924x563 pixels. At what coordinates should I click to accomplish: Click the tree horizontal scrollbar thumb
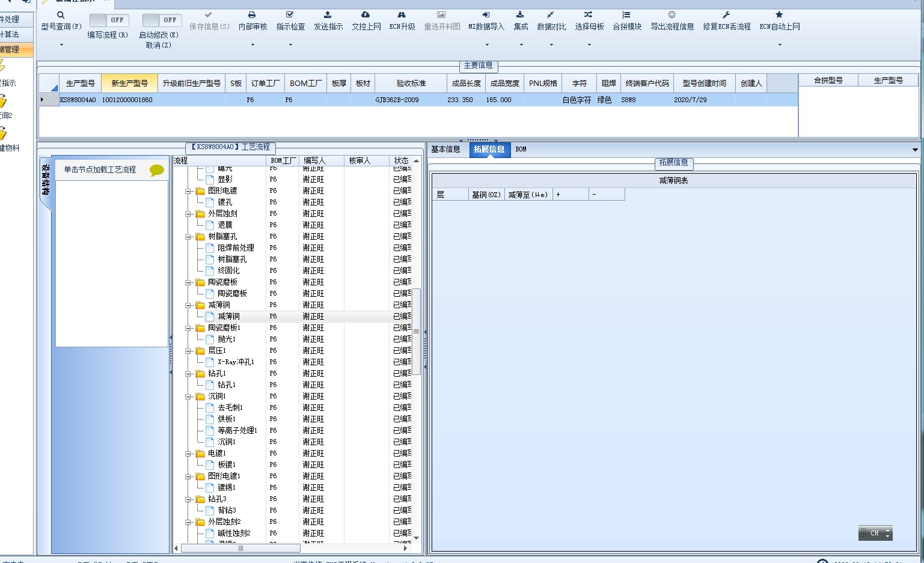point(240,549)
